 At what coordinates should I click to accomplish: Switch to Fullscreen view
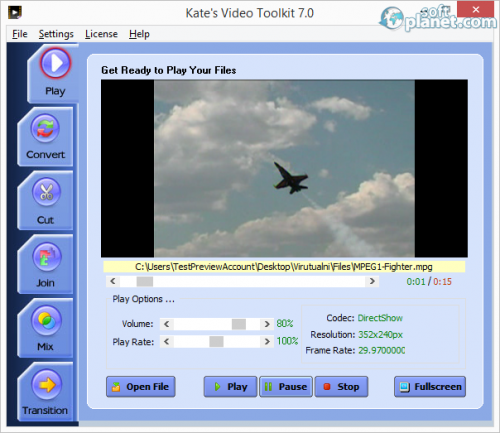click(430, 387)
